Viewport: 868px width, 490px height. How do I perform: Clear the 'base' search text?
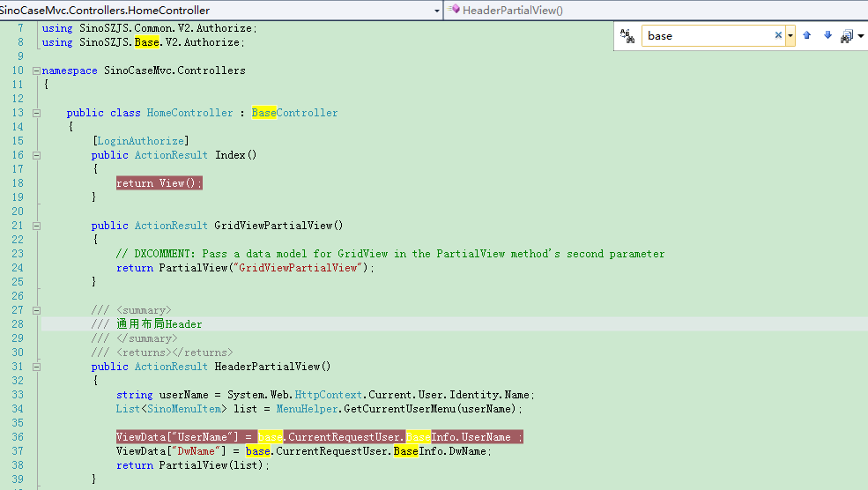(x=778, y=36)
